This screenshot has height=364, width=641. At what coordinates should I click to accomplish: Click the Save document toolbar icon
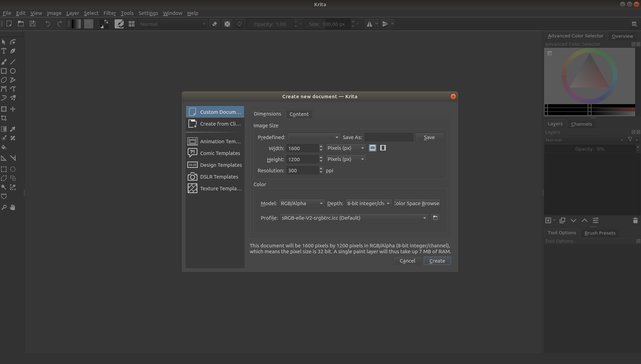[x=33, y=24]
